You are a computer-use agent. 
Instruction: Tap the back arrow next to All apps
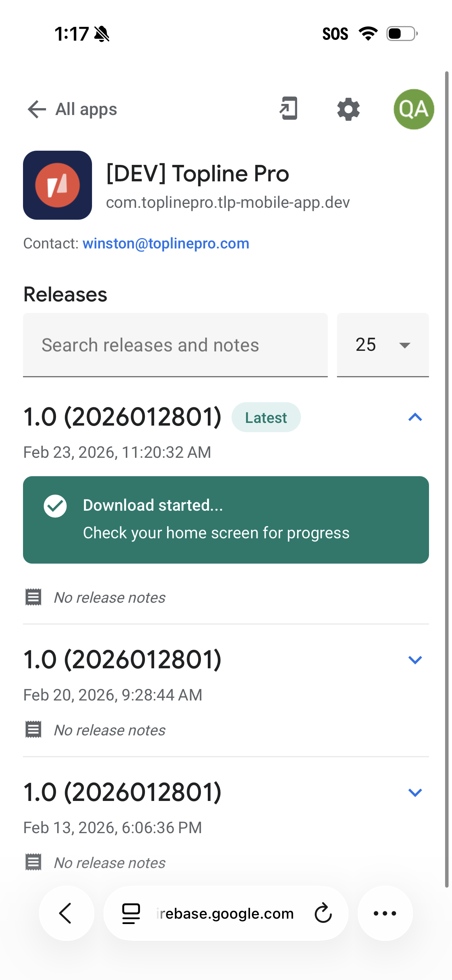(37, 109)
